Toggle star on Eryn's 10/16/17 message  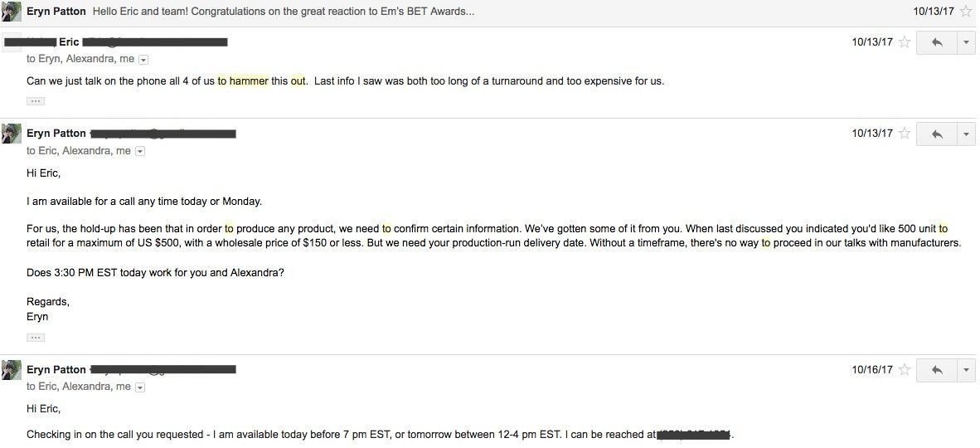[x=905, y=370]
